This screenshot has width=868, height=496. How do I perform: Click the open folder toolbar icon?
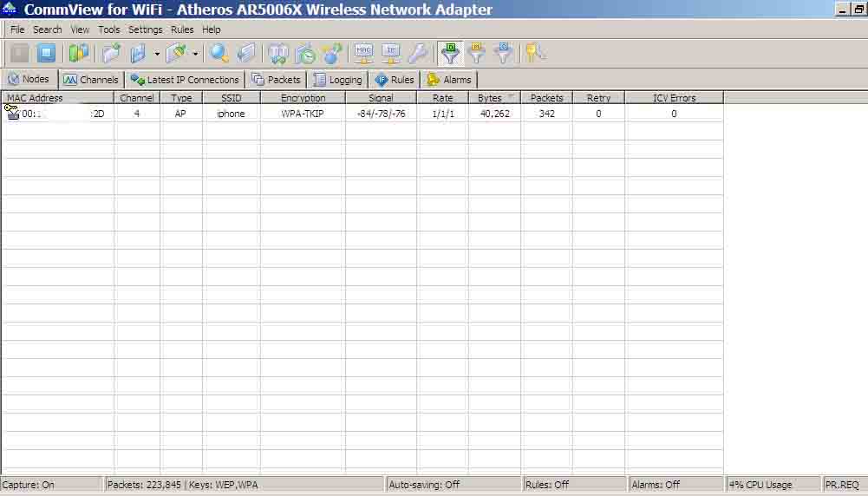(111, 53)
